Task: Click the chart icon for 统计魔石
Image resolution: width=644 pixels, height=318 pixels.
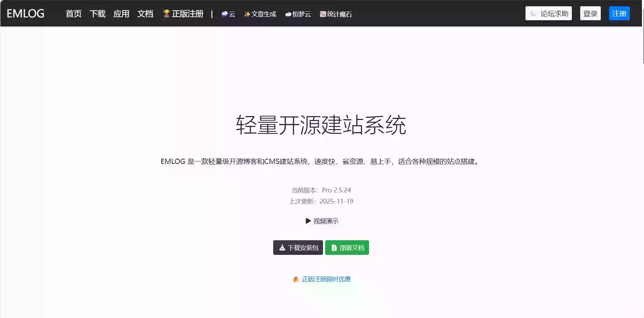Action: coord(323,14)
